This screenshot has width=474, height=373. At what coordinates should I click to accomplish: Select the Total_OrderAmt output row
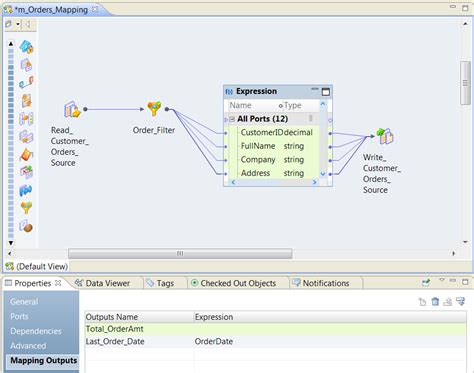(x=276, y=329)
